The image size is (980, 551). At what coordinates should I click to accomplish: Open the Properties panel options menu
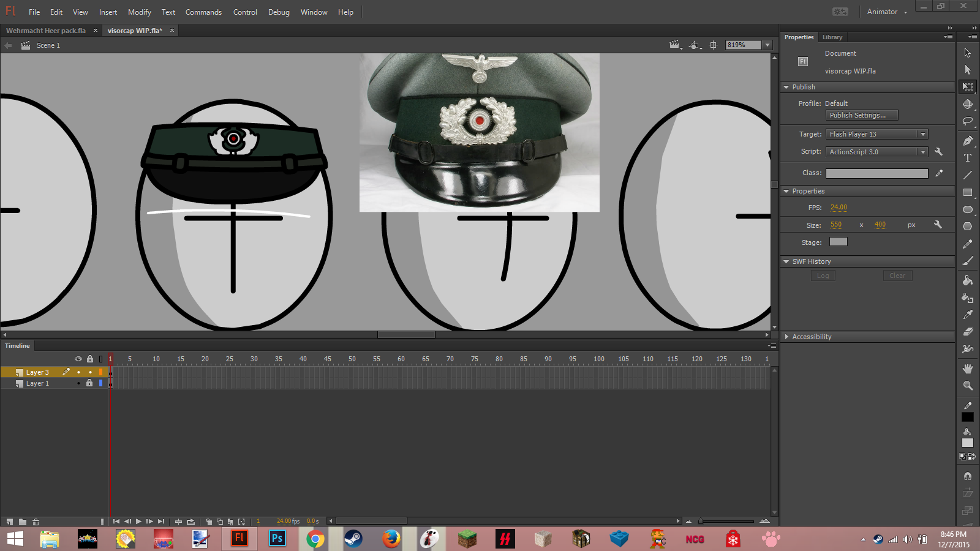click(x=948, y=37)
